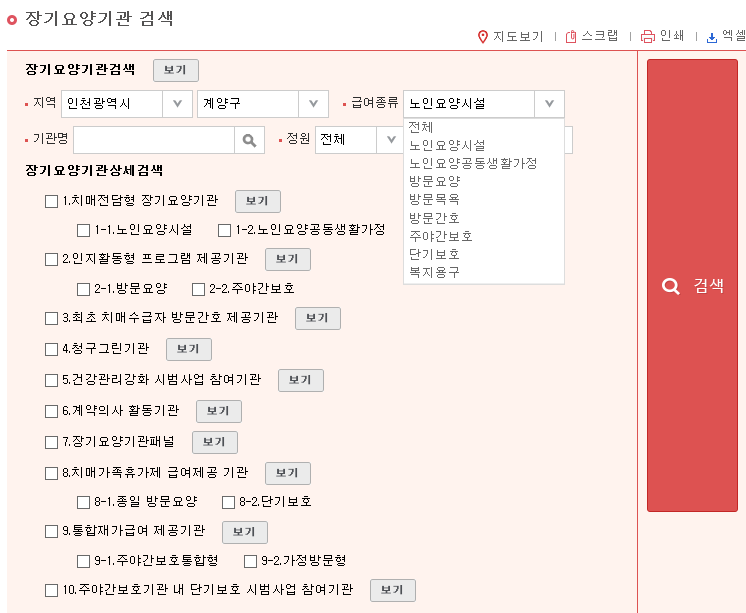Screen dimensions: 746x613
Task: Select 방문간호 from dropdown list
Action: [483, 218]
